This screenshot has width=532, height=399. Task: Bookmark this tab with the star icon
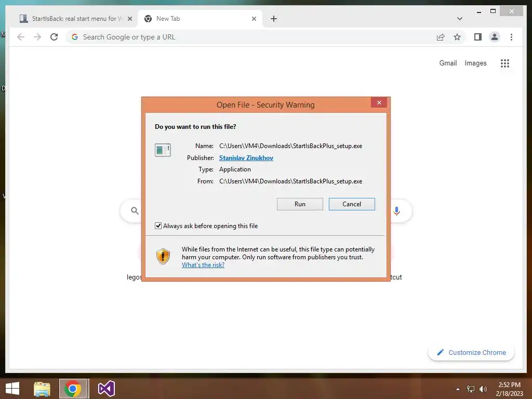click(457, 37)
